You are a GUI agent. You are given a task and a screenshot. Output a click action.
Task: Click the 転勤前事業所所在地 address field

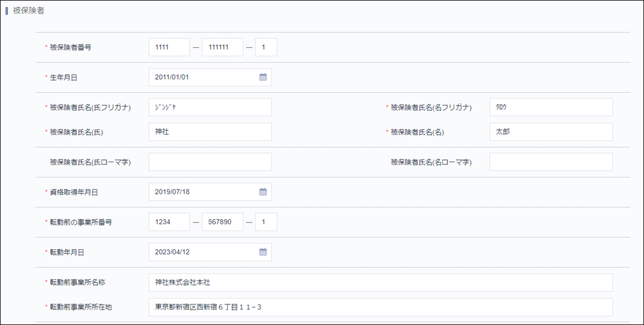coord(380,307)
